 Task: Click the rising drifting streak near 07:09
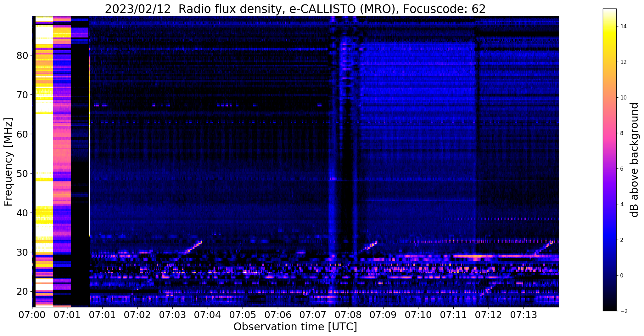point(370,246)
